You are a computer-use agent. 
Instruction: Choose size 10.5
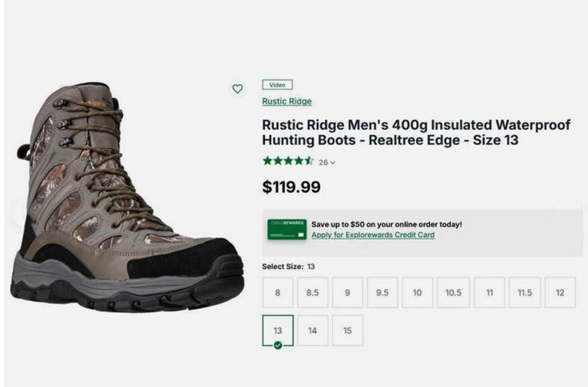pyautogui.click(x=453, y=293)
